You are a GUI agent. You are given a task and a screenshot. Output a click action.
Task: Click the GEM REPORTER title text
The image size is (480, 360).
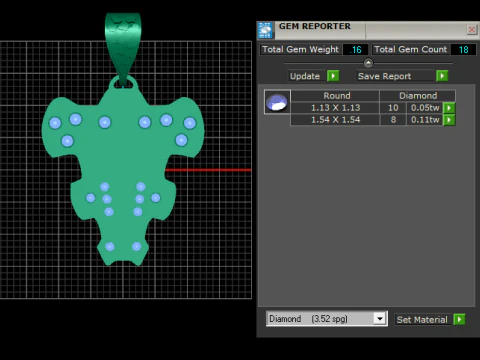315,26
